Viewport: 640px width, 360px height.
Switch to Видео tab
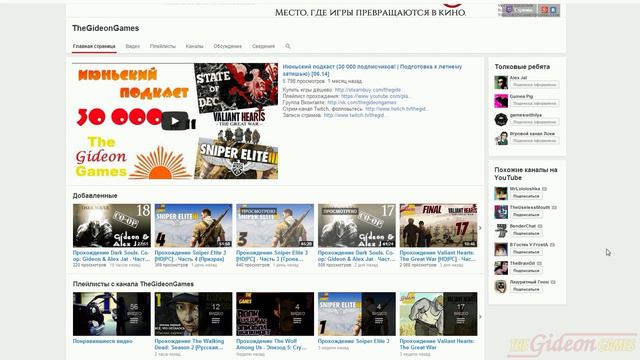click(x=132, y=47)
